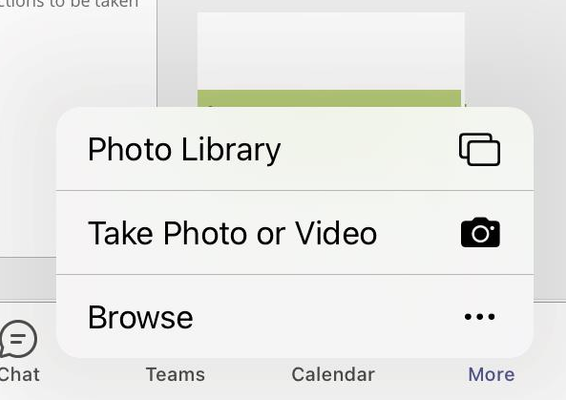Screen dimensions: 566x400
Task: Select Take Photo or Video
Action: [x=295, y=232]
